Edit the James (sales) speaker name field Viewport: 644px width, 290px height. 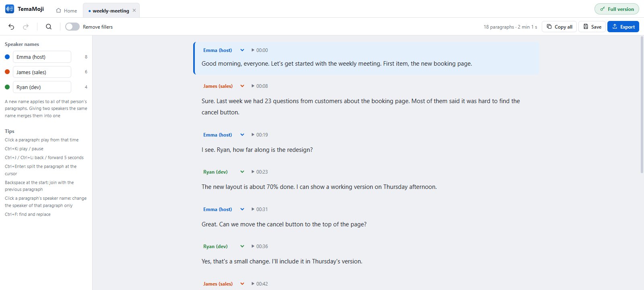coord(42,72)
